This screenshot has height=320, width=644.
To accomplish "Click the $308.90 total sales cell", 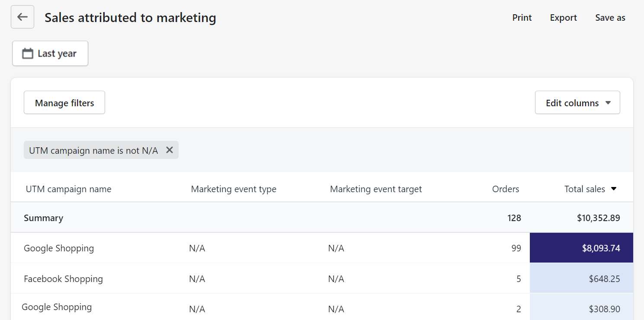I will (x=581, y=308).
